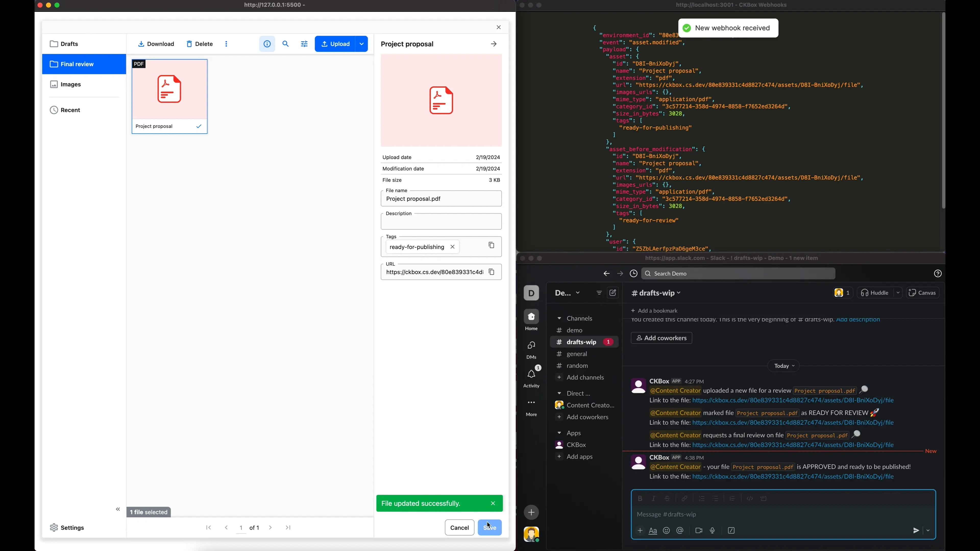This screenshot has height=551, width=980.
Task: Copy the asset URL to clipboard
Action: click(492, 272)
